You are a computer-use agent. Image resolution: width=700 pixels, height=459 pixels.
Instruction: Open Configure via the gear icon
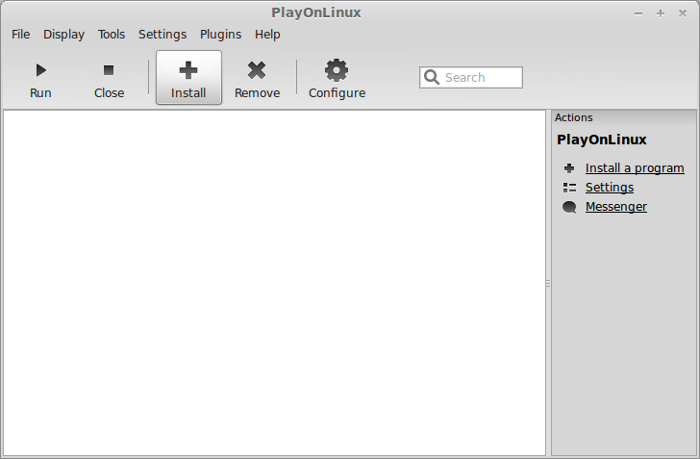[x=337, y=70]
